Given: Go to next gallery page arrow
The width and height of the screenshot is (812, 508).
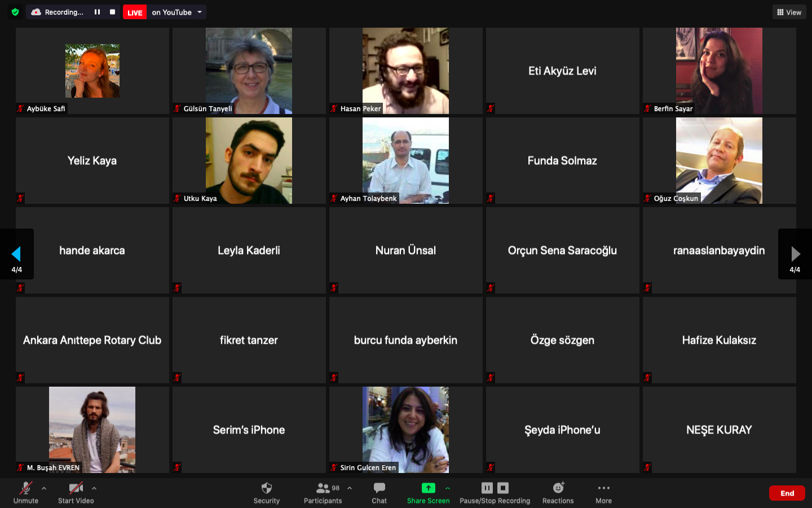Looking at the screenshot, I should (x=795, y=254).
